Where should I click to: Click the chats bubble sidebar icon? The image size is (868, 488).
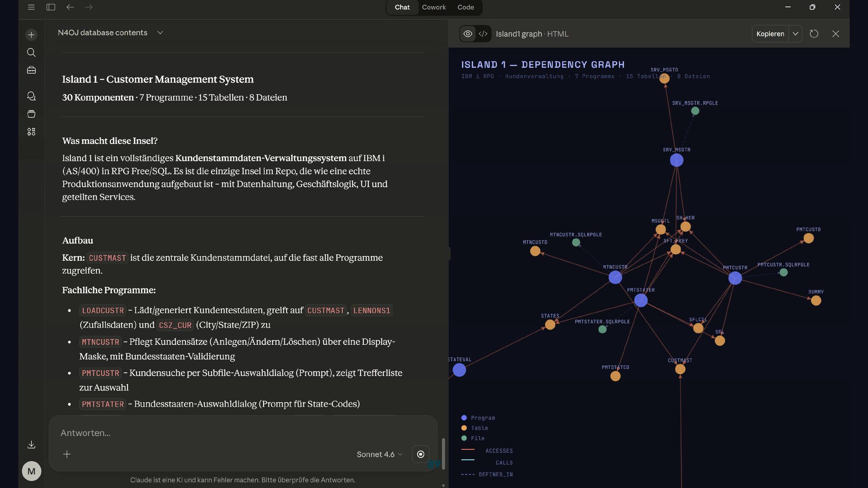(31, 96)
